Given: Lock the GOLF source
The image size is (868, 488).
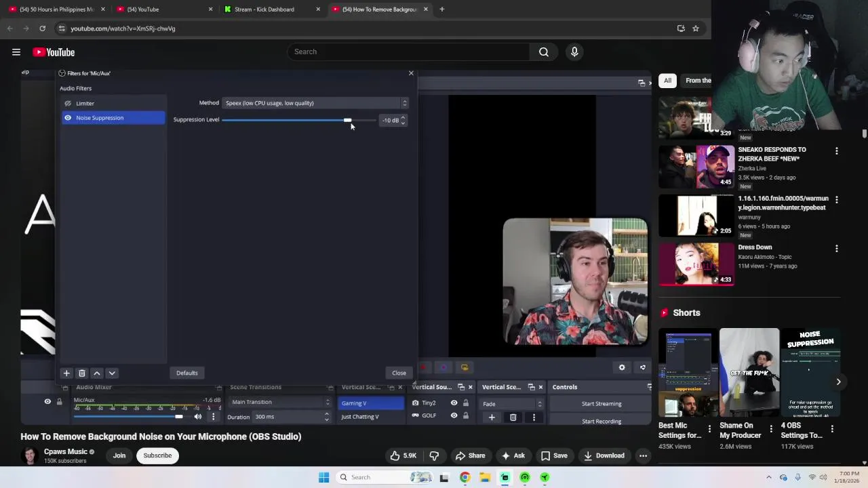Looking at the screenshot, I should coord(465,415).
